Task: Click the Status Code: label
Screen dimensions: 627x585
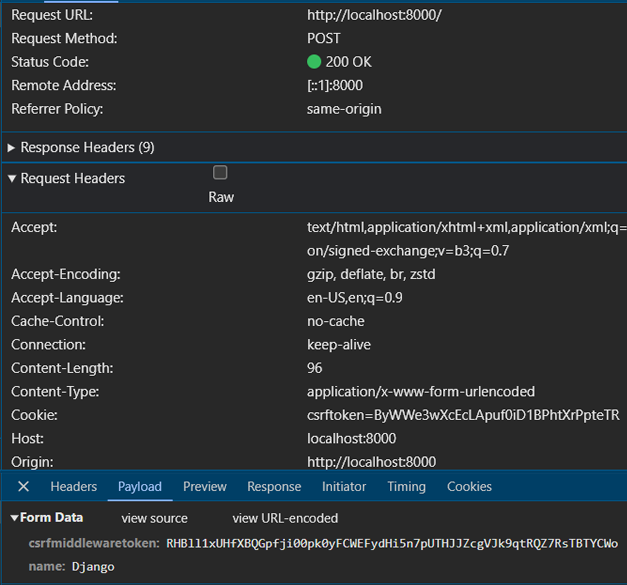Action: 50,62
